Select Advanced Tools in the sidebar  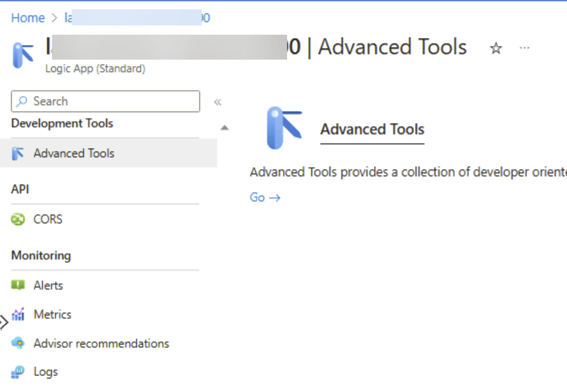tap(109, 154)
